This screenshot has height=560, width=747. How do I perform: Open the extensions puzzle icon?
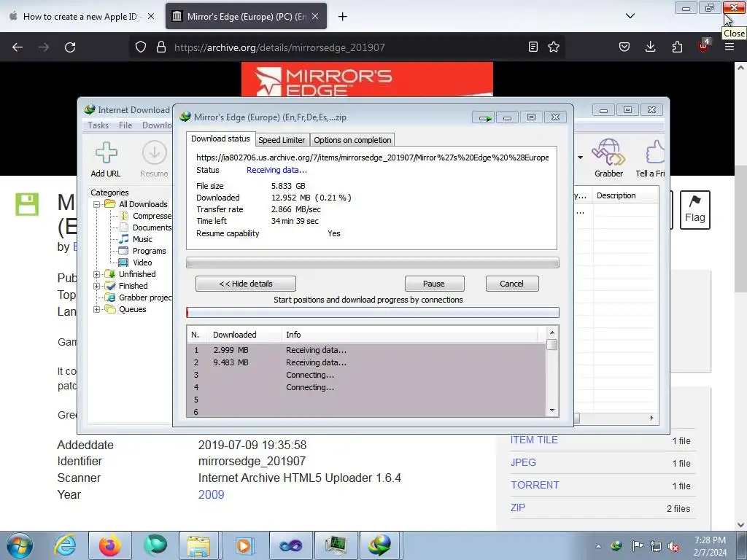click(677, 47)
